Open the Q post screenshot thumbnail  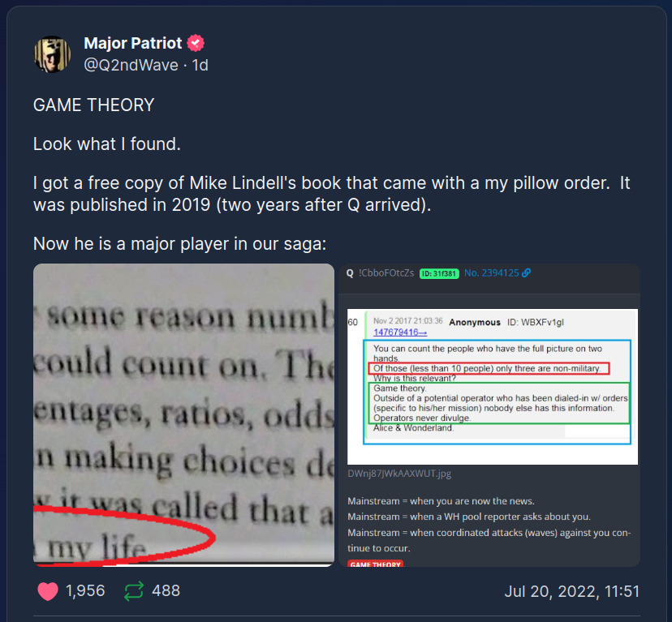click(x=489, y=415)
